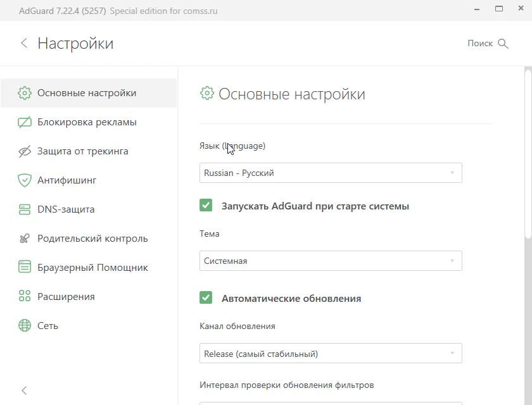Disable Запускать AdGuard при старте системы checkbox
Image resolution: width=532 pixels, height=405 pixels.
pyautogui.click(x=206, y=206)
